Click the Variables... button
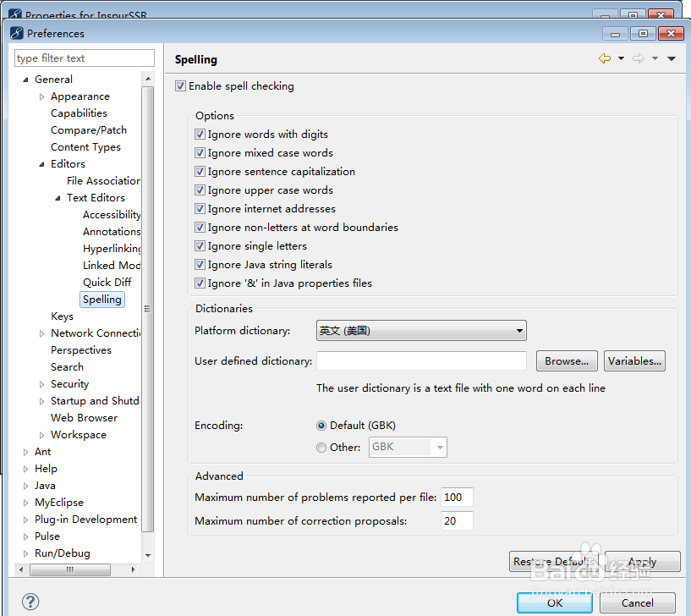Viewport: 691px width, 616px height. click(x=634, y=361)
